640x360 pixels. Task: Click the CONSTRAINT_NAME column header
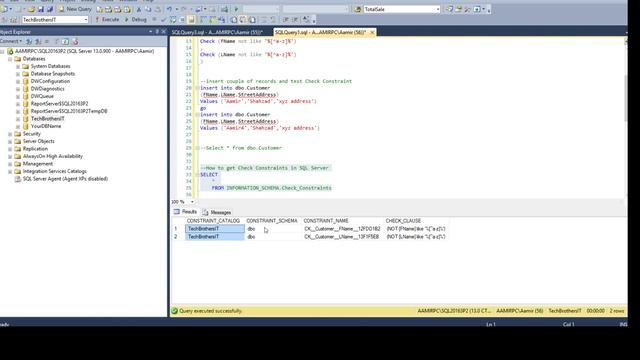[326, 221]
